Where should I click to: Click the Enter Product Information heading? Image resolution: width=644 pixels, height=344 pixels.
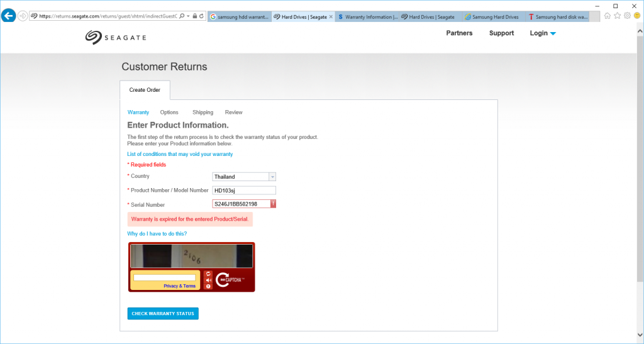click(178, 125)
